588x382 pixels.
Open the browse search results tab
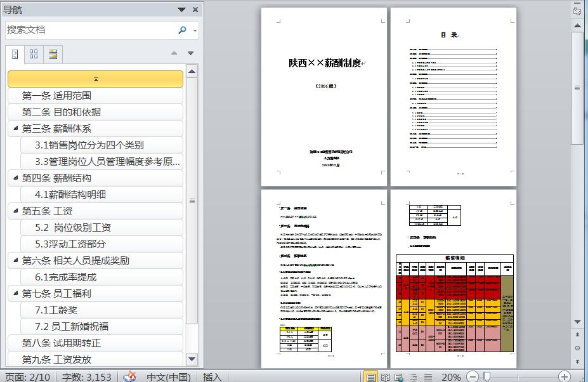[53, 54]
